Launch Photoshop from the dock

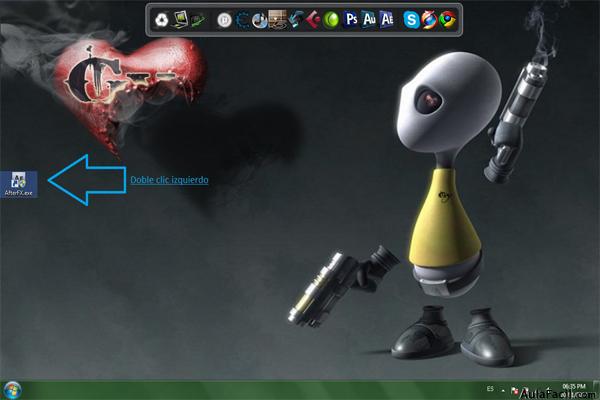[x=351, y=19]
